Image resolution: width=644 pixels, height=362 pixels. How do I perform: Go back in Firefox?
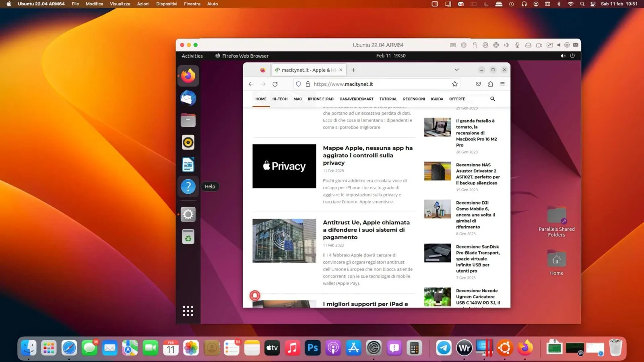pyautogui.click(x=251, y=84)
